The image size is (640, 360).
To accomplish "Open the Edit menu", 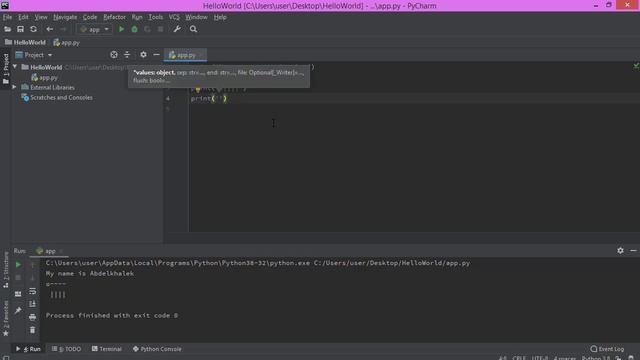I will tap(23, 17).
